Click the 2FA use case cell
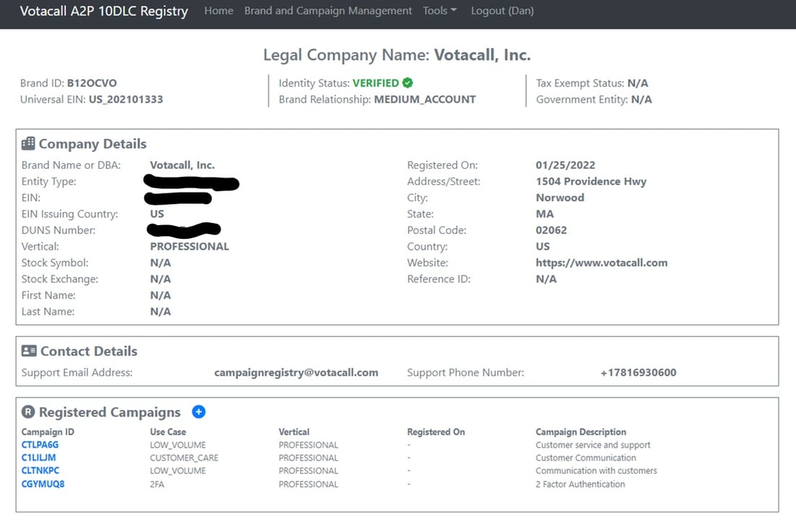 157,484
